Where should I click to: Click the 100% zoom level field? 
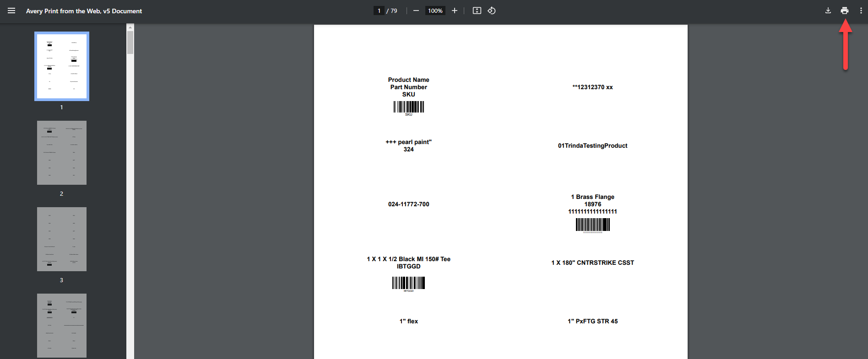pos(435,11)
